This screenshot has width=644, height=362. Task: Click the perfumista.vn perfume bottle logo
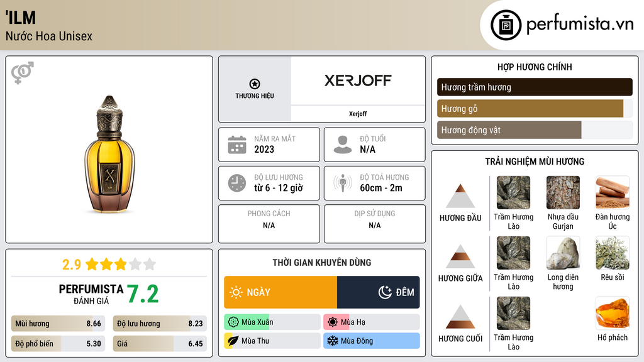(505, 25)
